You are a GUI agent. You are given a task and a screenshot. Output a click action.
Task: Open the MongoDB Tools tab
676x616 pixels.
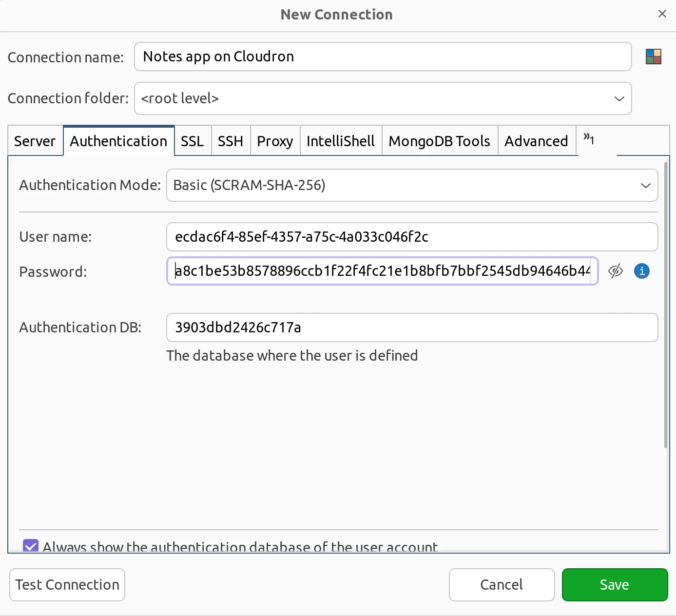coord(439,141)
